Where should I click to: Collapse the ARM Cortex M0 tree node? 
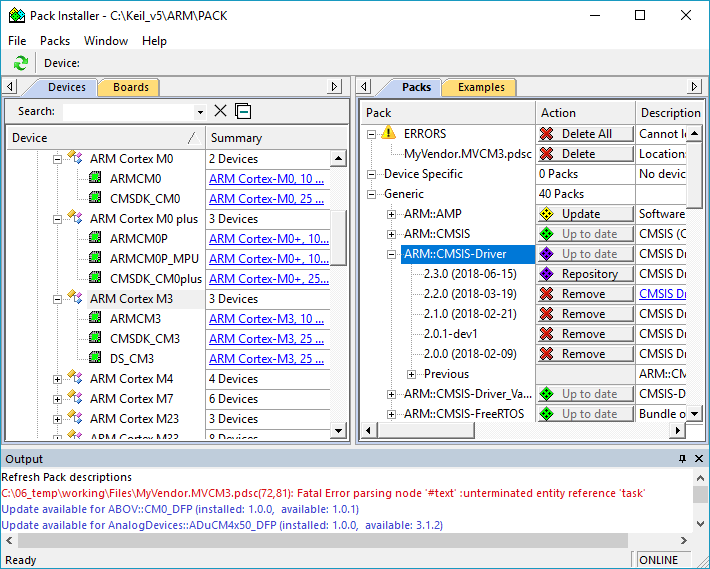(57, 159)
